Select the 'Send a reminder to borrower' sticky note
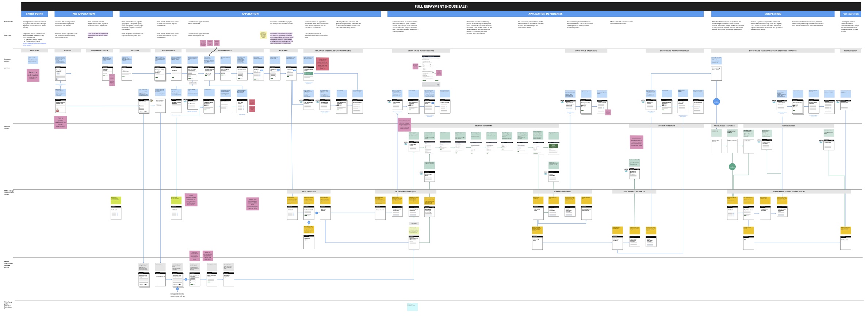The width and height of the screenshot is (868, 320). tap(191, 200)
